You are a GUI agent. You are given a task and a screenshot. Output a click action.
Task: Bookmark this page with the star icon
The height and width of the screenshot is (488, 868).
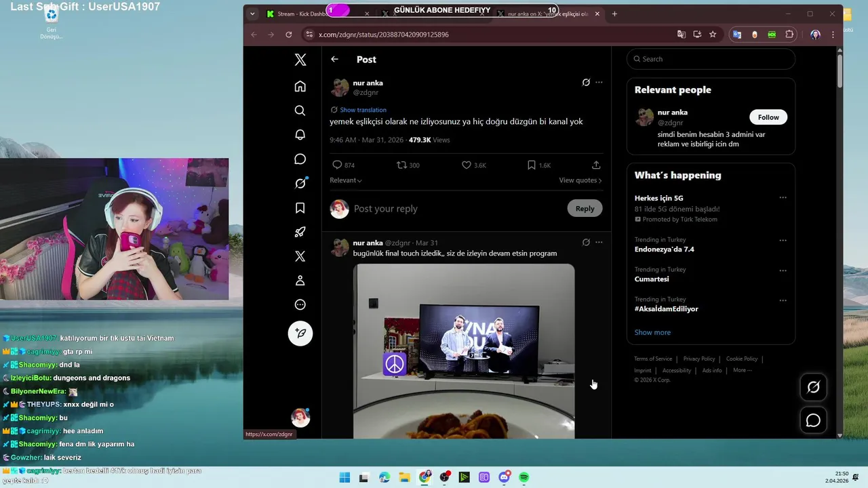tap(713, 34)
